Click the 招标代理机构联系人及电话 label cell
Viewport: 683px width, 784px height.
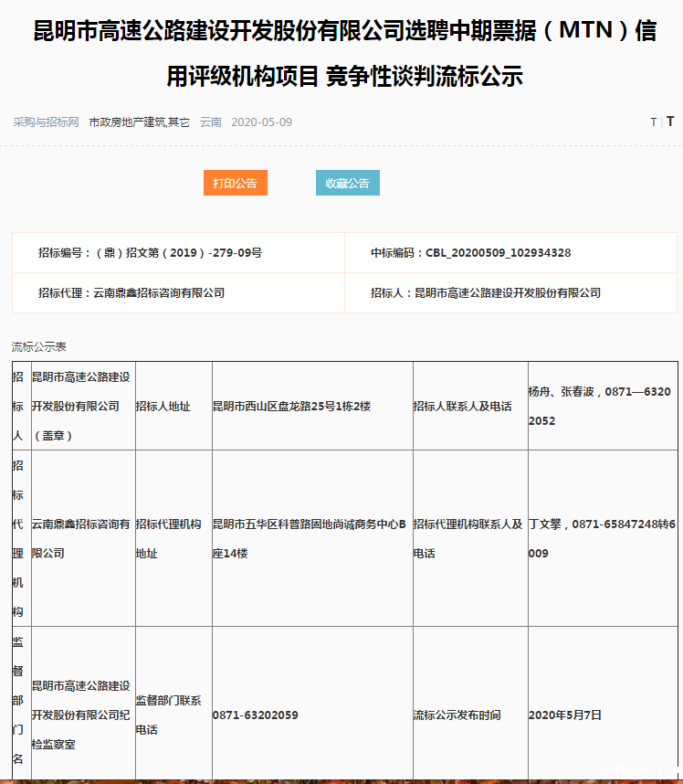[x=470, y=538]
